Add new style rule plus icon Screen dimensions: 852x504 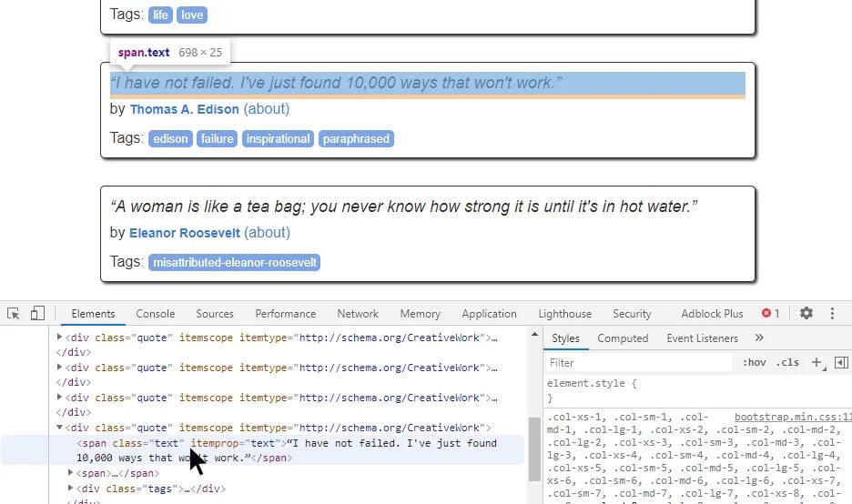pyautogui.click(x=816, y=362)
